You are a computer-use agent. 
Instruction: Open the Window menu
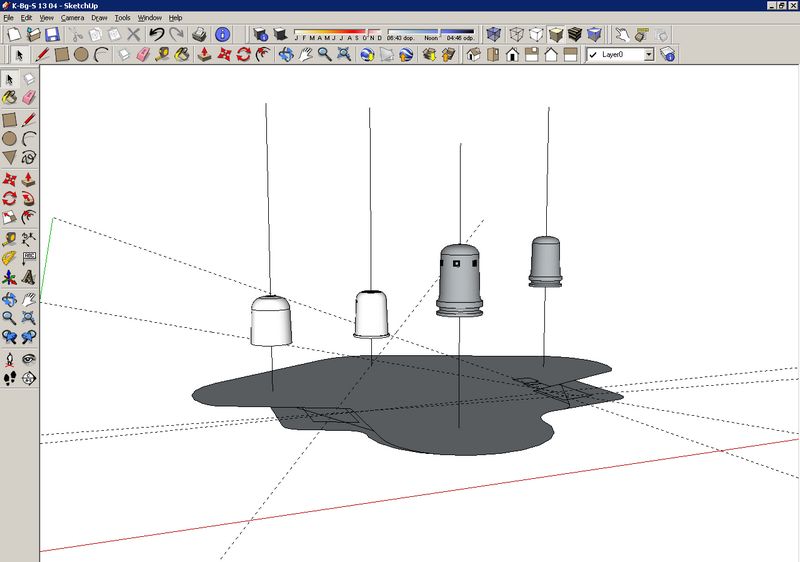click(150, 18)
